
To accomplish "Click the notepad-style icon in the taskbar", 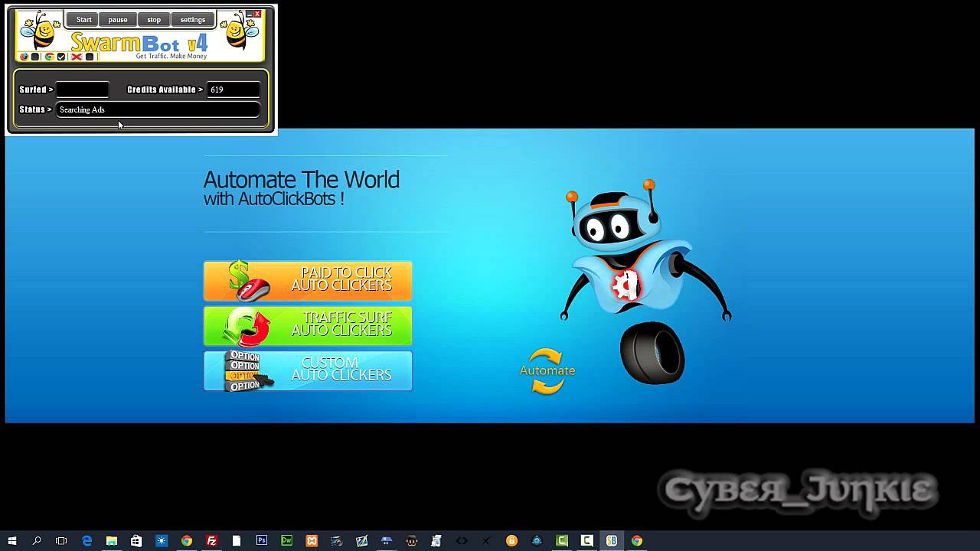I will pos(436,540).
